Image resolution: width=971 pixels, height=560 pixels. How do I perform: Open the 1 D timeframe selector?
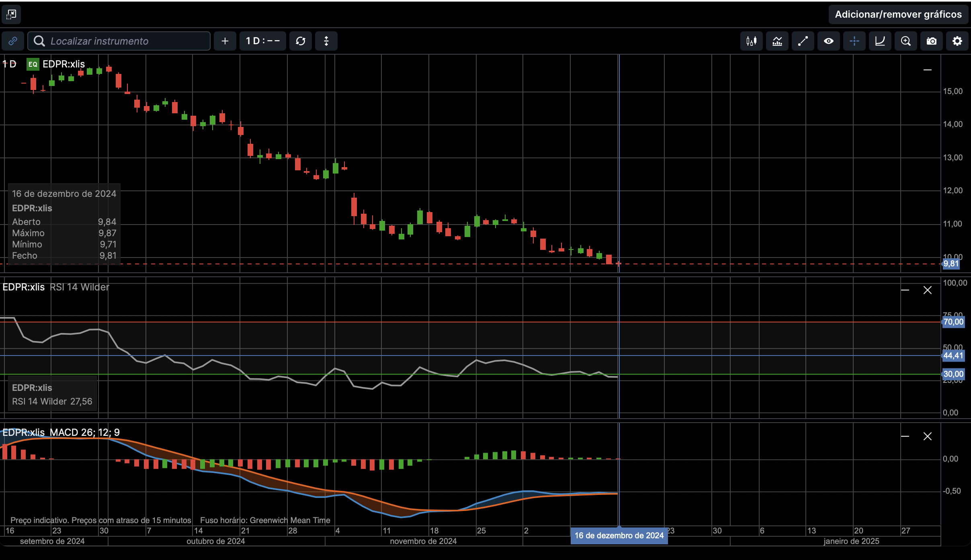262,41
